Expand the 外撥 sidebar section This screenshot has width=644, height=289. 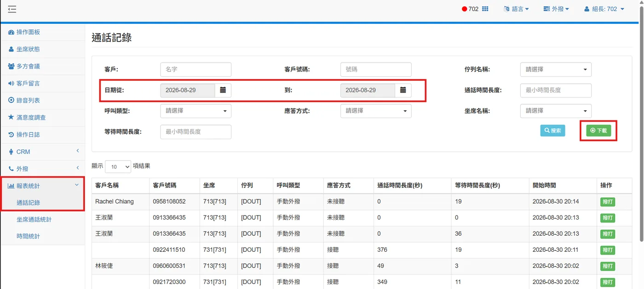point(42,169)
